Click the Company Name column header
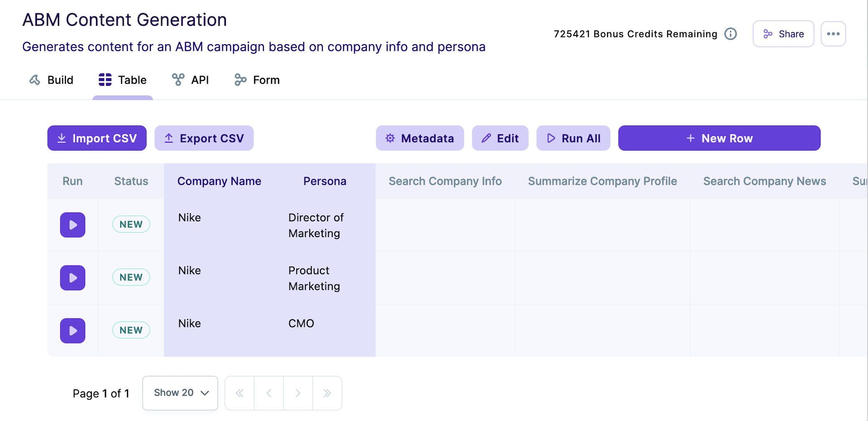This screenshot has width=868, height=421. [219, 181]
